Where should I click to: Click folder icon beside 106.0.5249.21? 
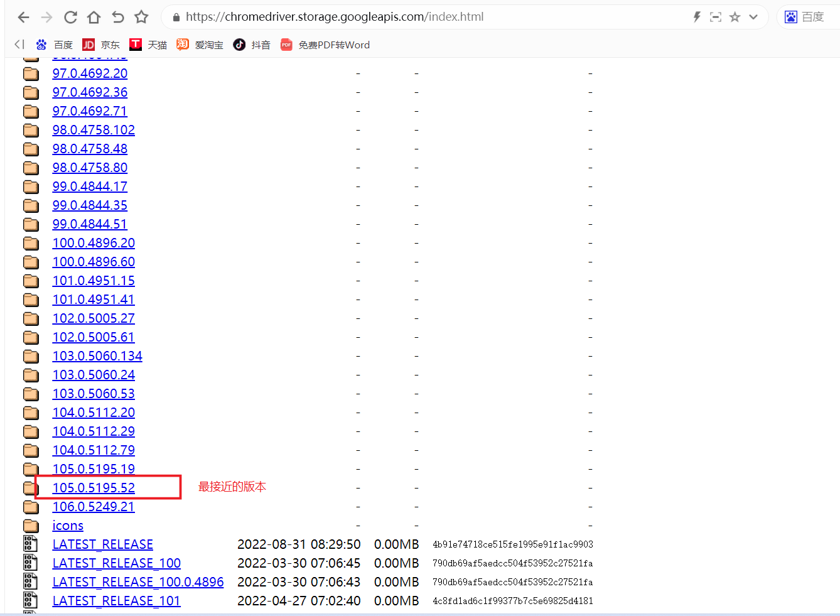coord(31,507)
